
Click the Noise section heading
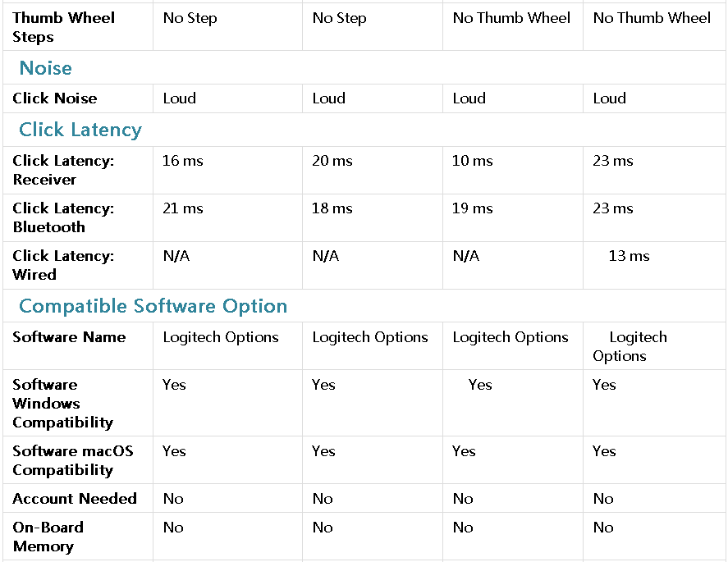[x=45, y=68]
